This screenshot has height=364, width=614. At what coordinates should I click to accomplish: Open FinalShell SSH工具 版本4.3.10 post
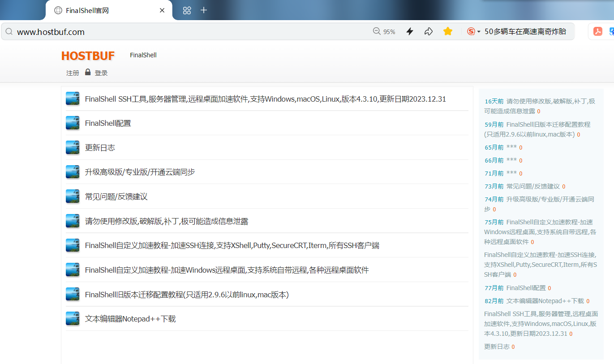tap(266, 99)
